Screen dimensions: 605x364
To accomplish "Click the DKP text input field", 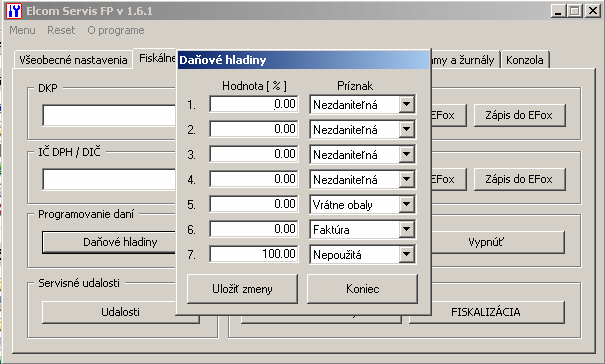I will pyautogui.click(x=109, y=115).
